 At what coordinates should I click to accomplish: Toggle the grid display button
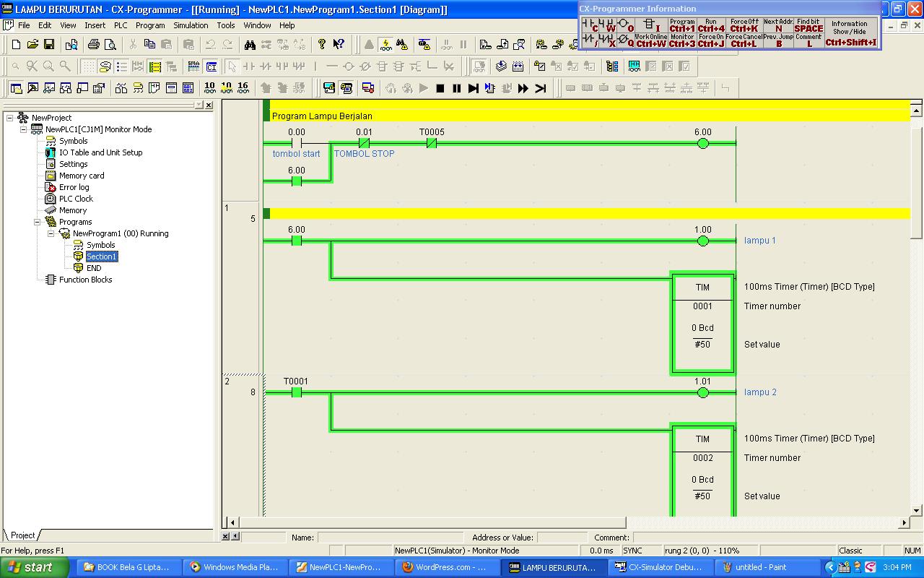(88, 66)
